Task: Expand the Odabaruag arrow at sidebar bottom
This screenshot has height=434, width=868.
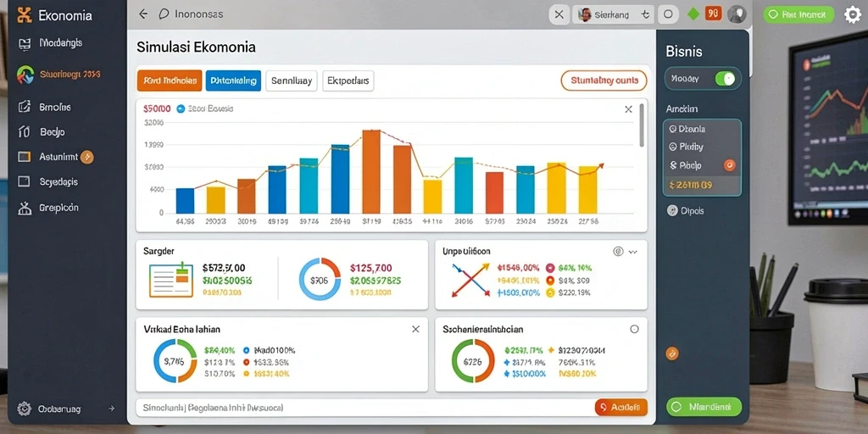Action: (x=111, y=409)
